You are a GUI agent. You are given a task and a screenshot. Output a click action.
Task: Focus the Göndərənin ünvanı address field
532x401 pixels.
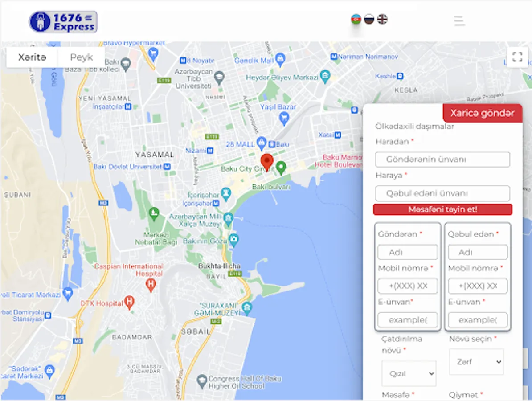point(442,160)
